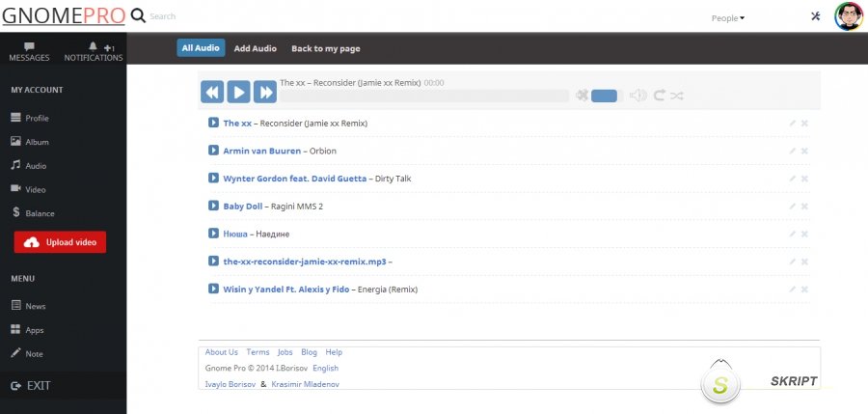Open Messages from the sidebar top
Image resolution: width=868 pixels, height=414 pixels.
point(29,52)
